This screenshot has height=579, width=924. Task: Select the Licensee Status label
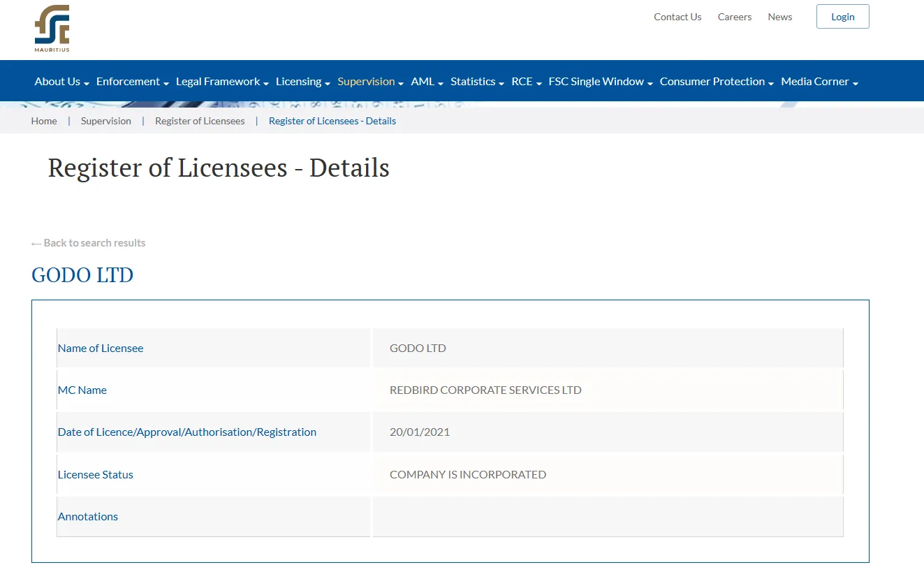[96, 474]
